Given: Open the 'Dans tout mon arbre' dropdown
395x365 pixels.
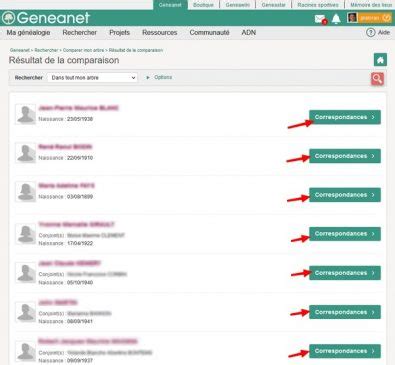Looking at the screenshot, I should point(92,78).
